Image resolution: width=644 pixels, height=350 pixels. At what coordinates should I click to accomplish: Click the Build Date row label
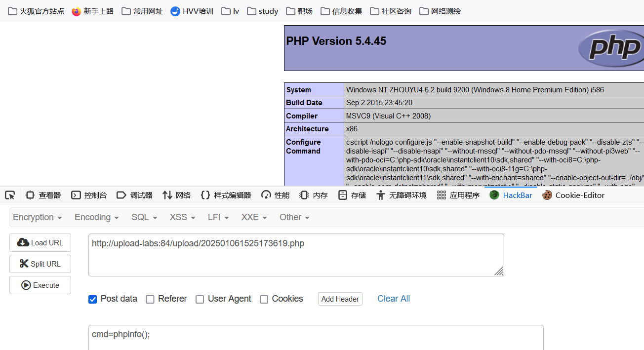click(304, 103)
